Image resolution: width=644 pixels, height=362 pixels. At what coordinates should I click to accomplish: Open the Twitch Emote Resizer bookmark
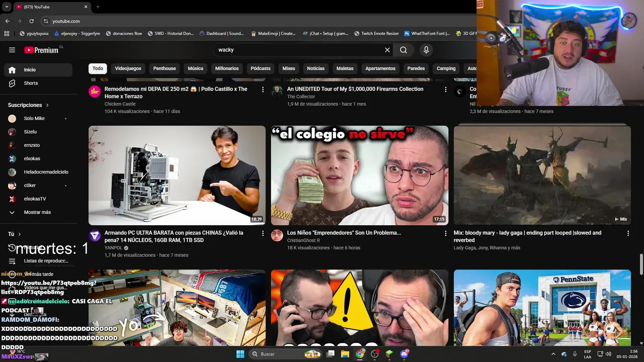pyautogui.click(x=377, y=34)
